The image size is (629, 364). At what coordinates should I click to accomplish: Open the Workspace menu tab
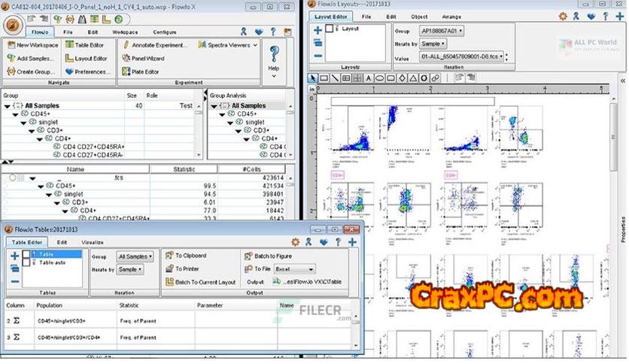[x=126, y=32]
